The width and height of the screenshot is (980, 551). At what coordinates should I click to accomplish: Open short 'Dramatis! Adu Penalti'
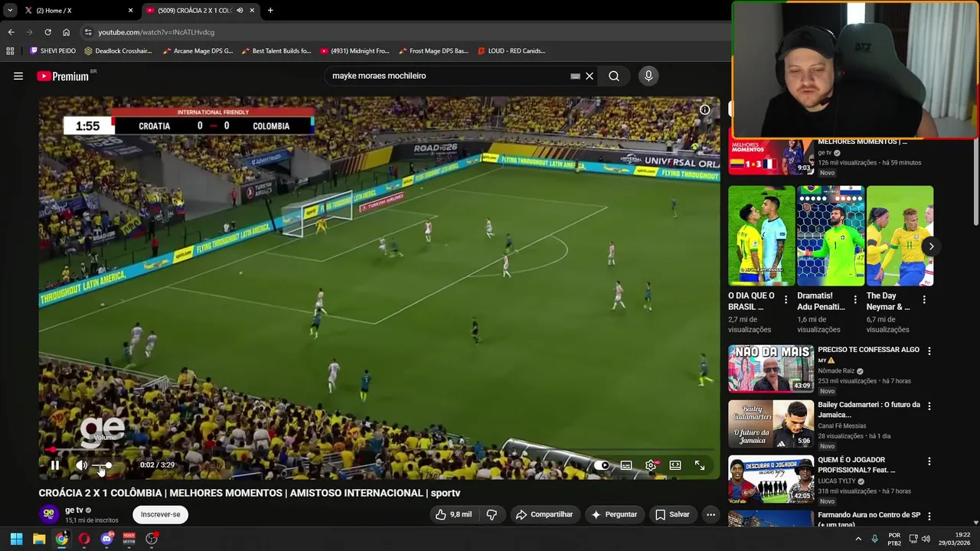[831, 236]
